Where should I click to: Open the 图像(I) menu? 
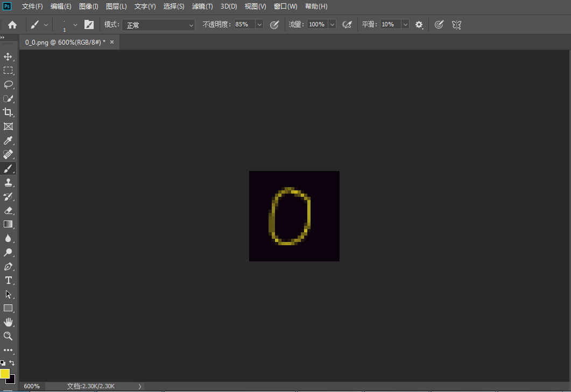88,6
